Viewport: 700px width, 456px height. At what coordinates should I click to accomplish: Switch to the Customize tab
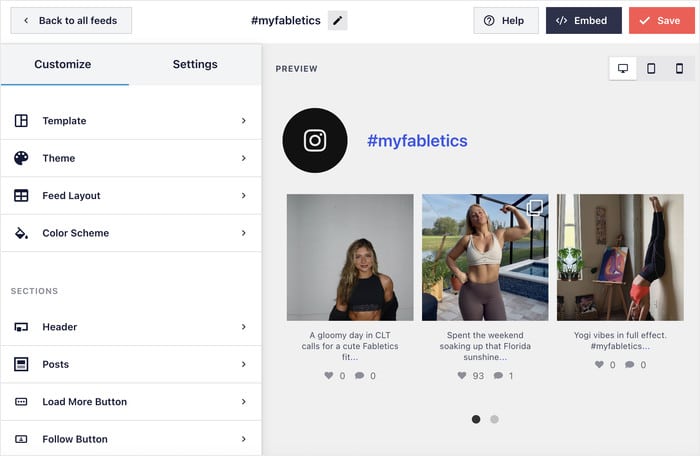tap(63, 64)
